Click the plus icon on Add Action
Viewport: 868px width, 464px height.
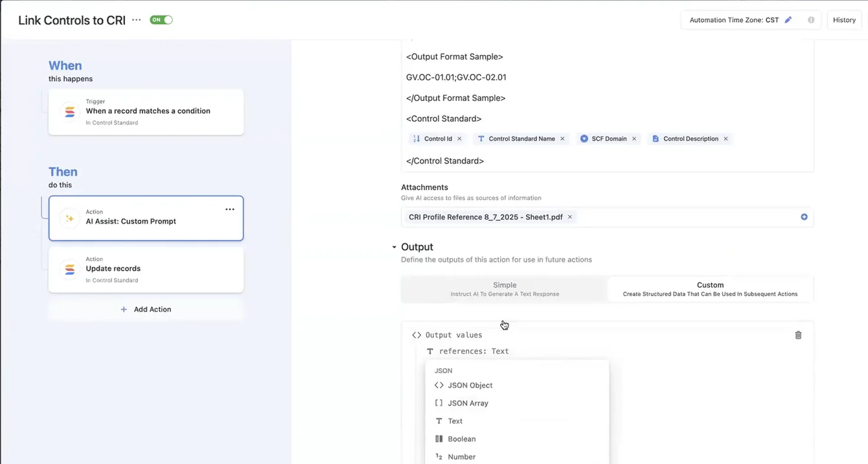pos(124,309)
